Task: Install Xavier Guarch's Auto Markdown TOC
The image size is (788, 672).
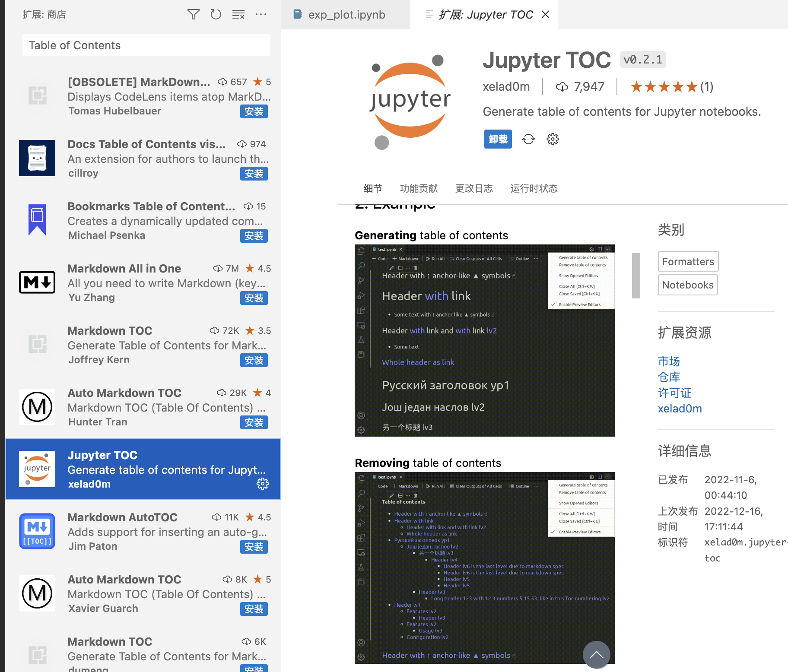Action: pos(254,609)
